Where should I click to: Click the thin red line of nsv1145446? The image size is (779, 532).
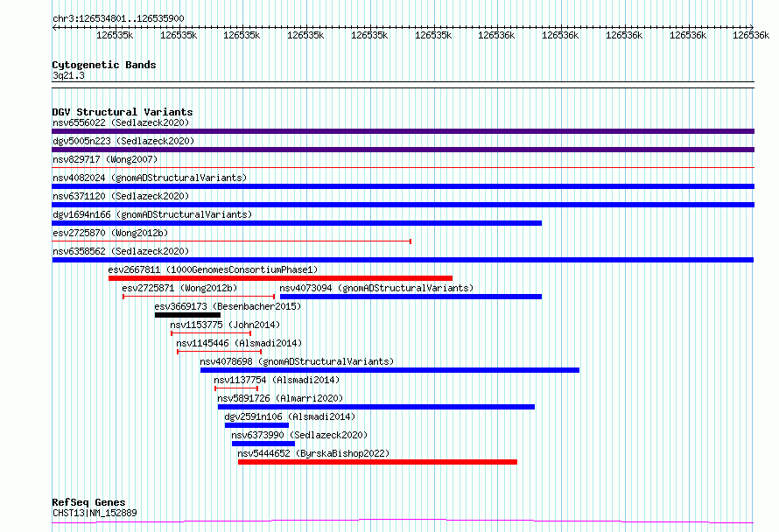tap(219, 352)
